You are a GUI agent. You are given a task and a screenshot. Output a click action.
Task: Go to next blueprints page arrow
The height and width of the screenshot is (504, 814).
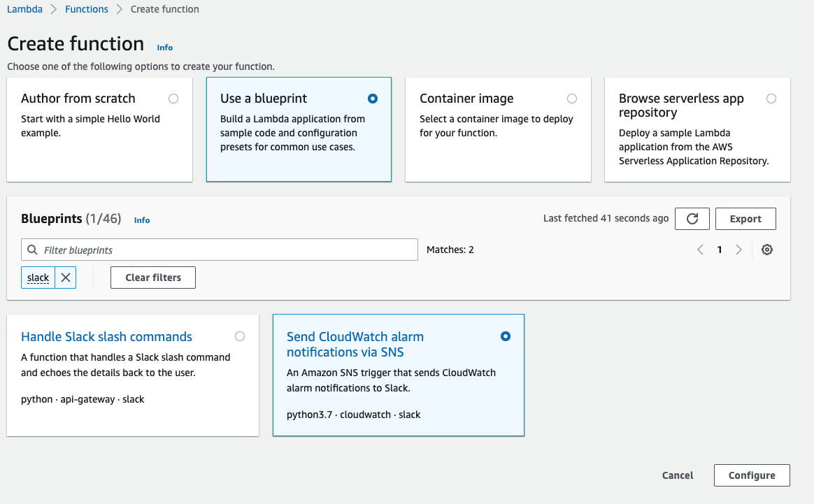(x=738, y=250)
